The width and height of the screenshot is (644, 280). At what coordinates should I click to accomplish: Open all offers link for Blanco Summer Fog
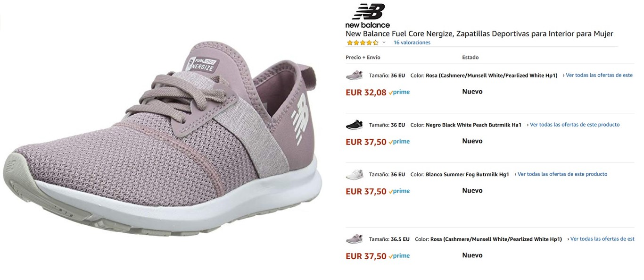point(562,174)
